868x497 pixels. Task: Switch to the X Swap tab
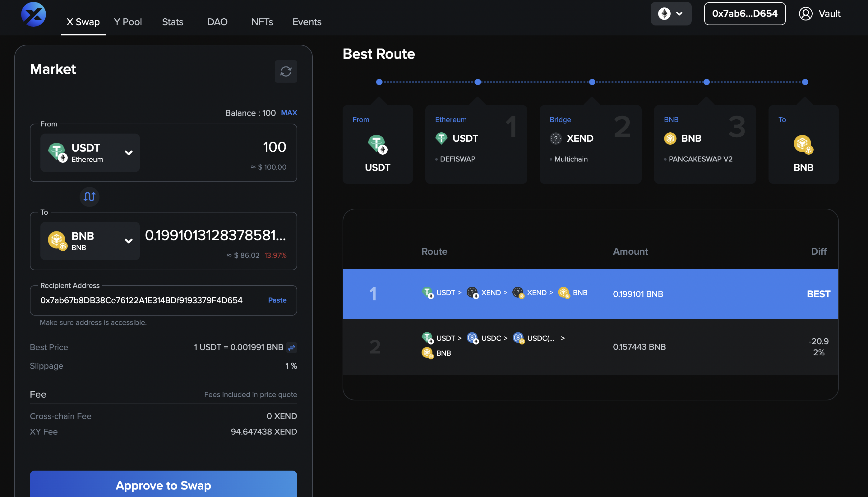[83, 22]
